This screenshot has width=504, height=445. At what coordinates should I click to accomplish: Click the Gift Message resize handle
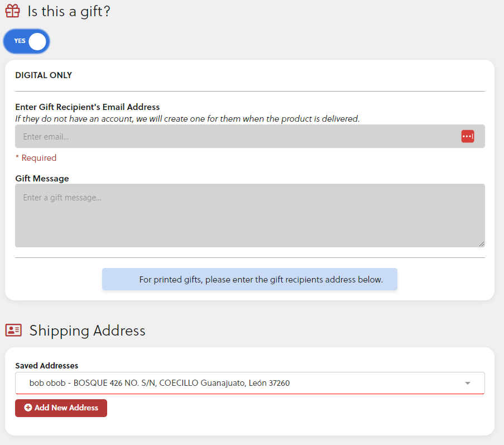pyautogui.click(x=482, y=244)
